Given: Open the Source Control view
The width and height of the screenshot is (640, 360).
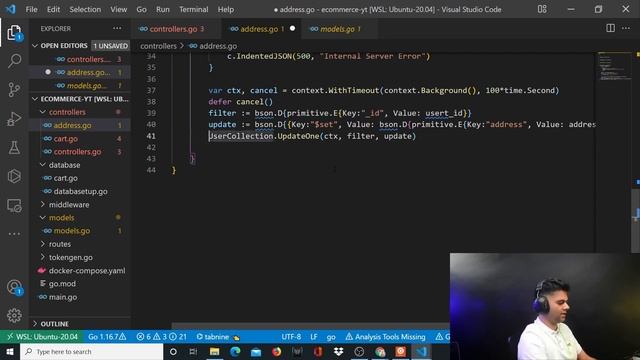Looking at the screenshot, I should [14, 90].
